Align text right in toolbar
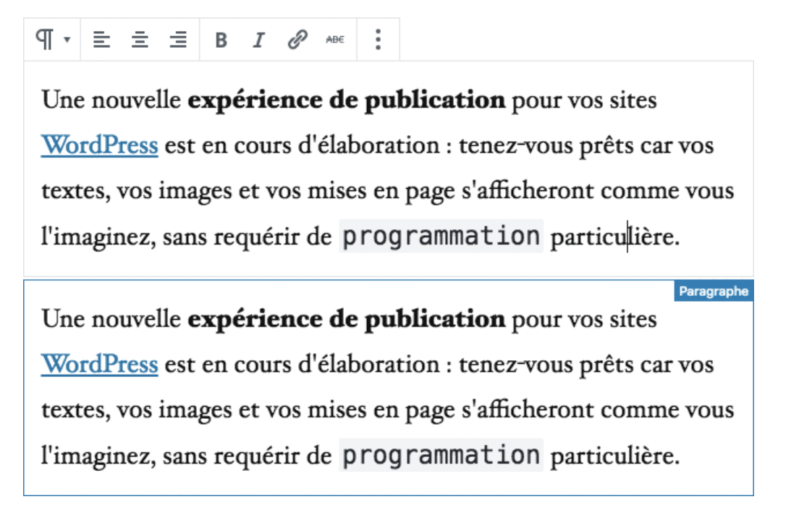 click(178, 41)
